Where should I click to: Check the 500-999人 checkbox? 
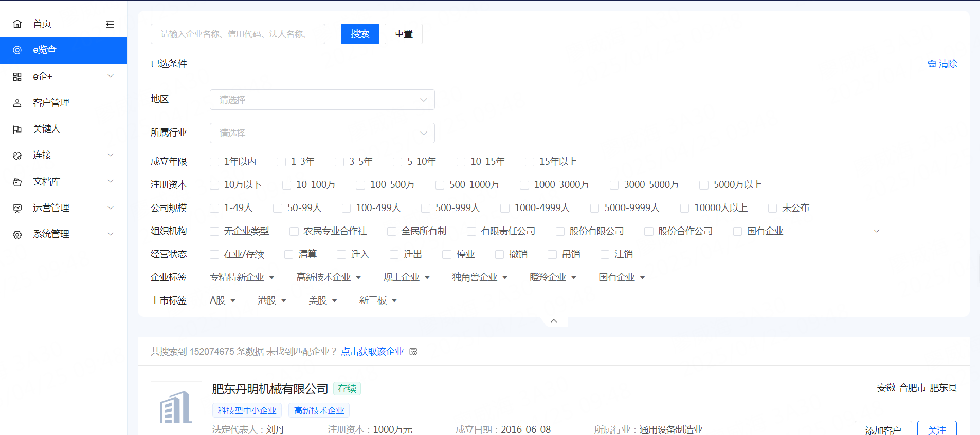click(x=426, y=208)
